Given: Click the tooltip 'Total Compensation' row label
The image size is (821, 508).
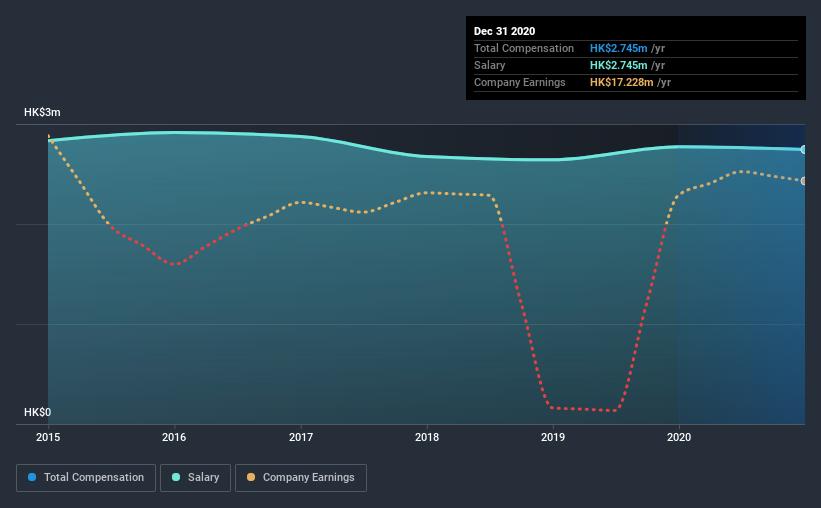Looking at the screenshot, I should 524,48.
